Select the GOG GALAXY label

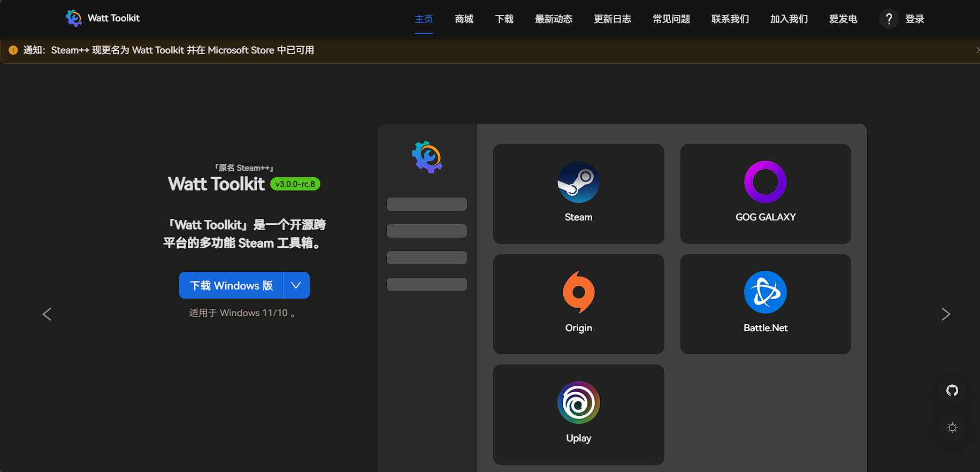tap(765, 217)
